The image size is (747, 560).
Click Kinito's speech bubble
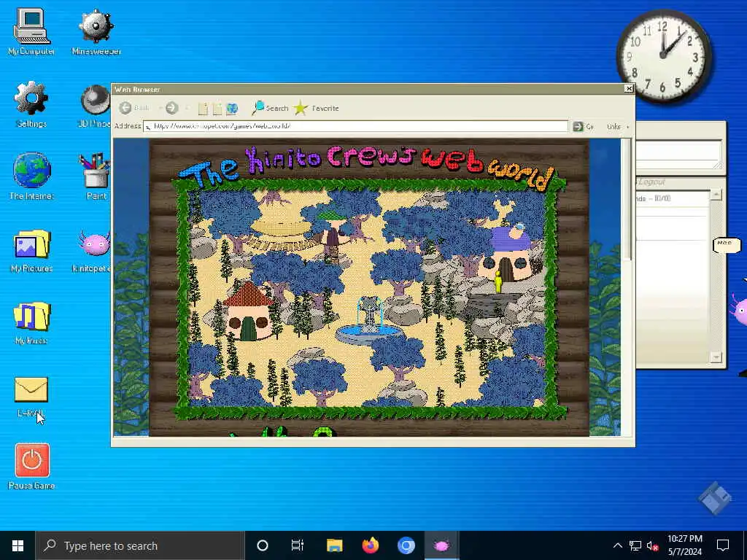(x=726, y=245)
